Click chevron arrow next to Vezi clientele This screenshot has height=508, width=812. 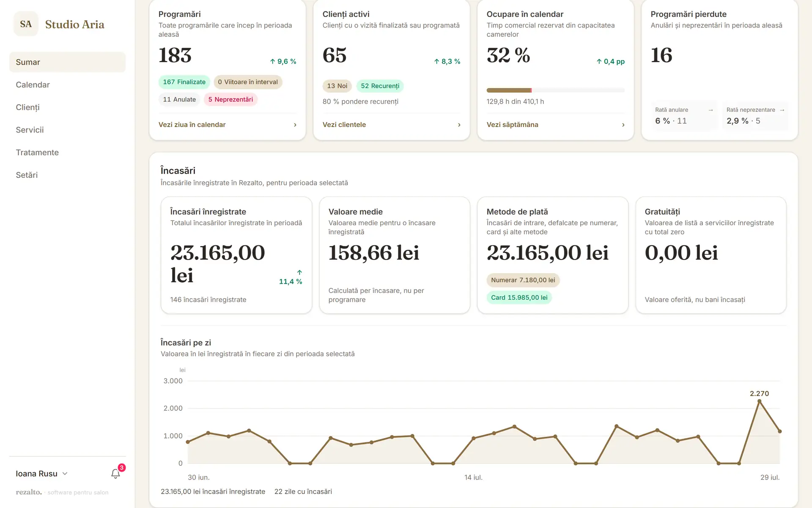point(459,125)
